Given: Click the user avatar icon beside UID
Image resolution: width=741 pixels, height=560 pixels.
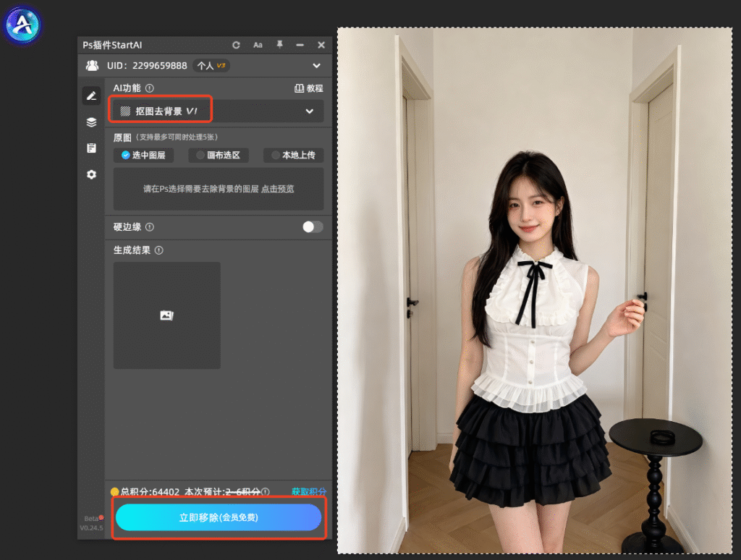Looking at the screenshot, I should click(x=92, y=66).
